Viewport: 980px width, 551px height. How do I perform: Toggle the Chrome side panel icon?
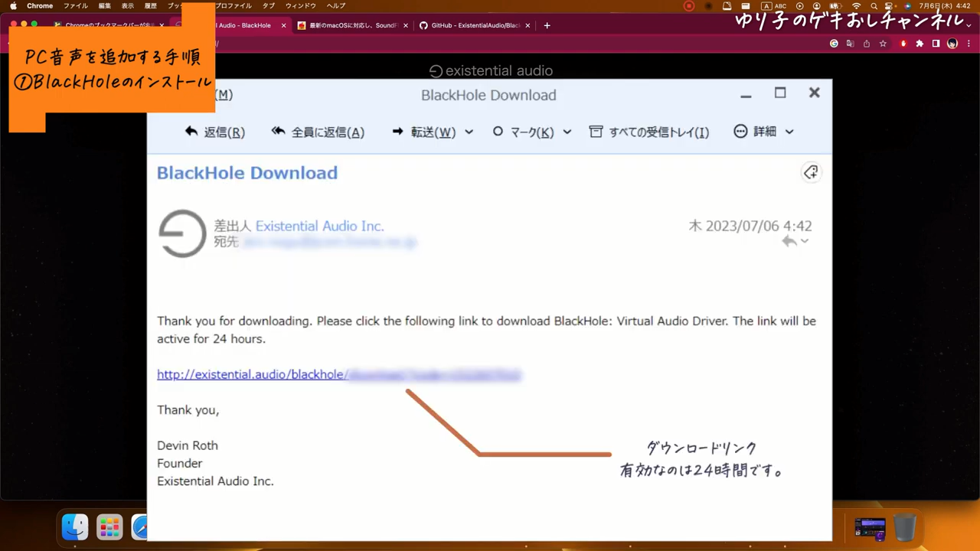936,44
